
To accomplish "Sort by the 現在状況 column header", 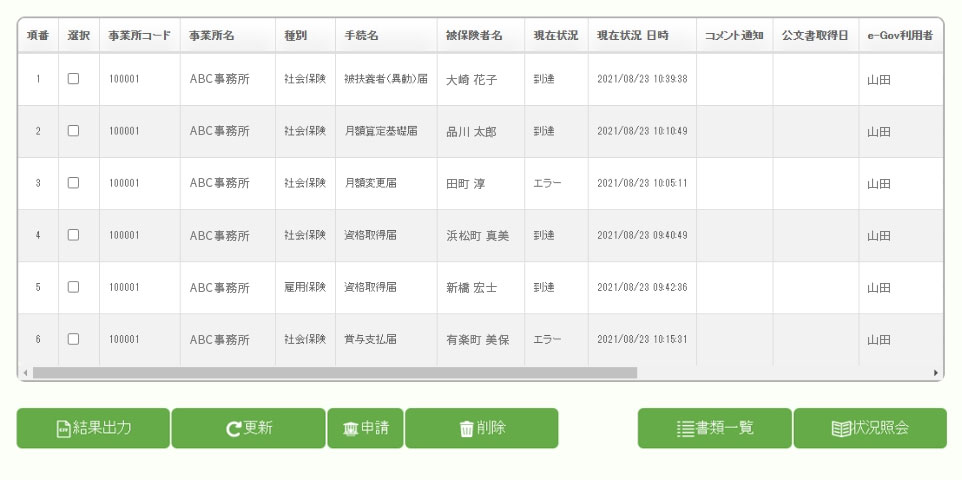I will (x=556, y=36).
